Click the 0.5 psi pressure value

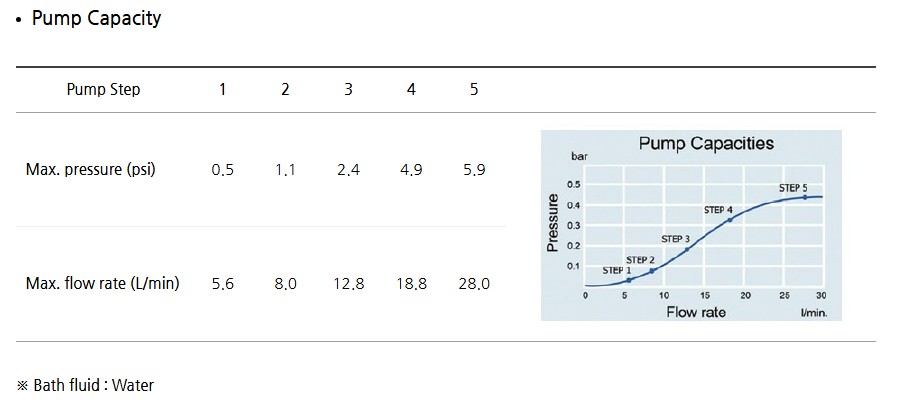222,170
